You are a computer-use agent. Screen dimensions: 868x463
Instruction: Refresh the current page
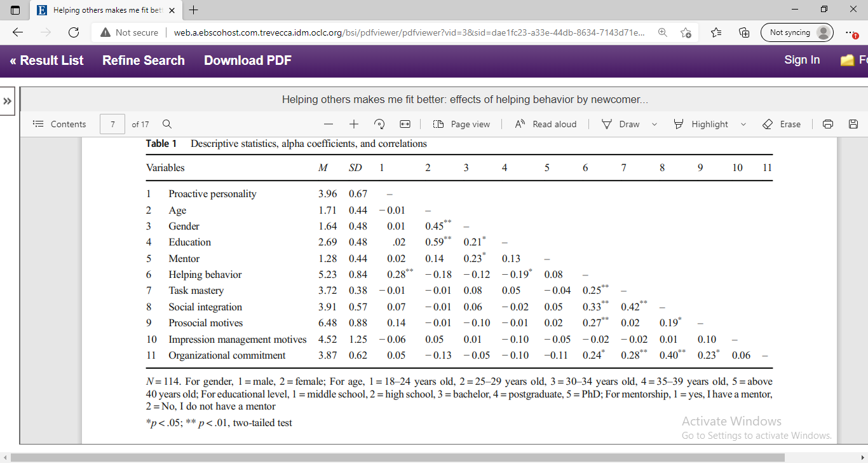click(74, 32)
